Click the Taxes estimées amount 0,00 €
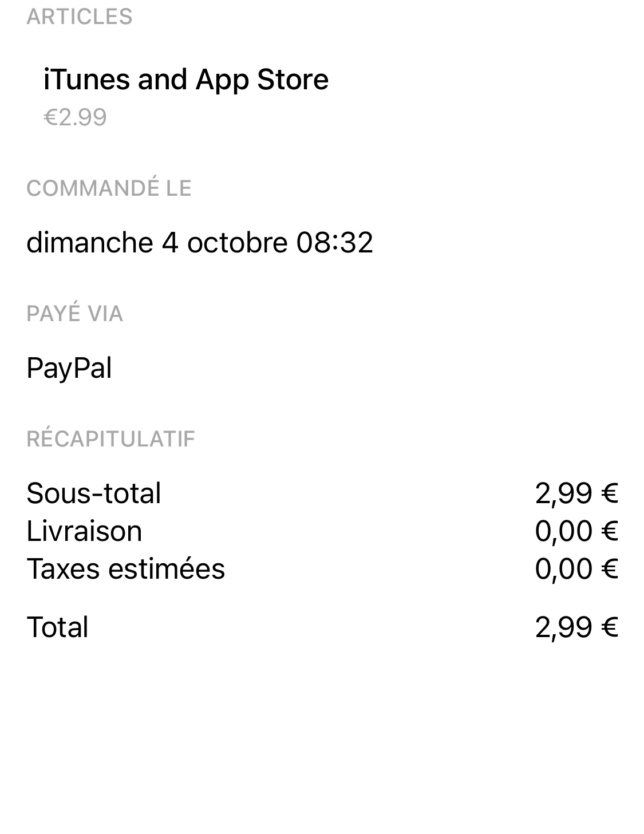The width and height of the screenshot is (644, 834). click(x=576, y=568)
